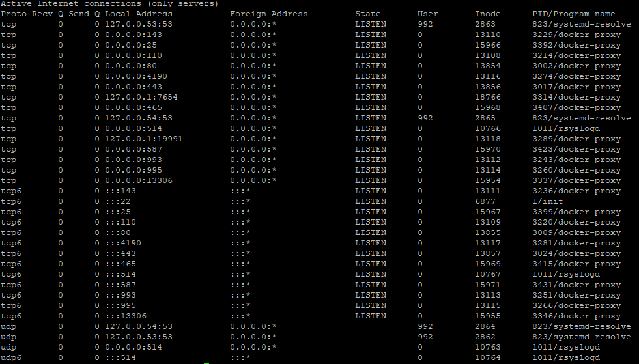The height and width of the screenshot is (364, 639).
Task: Select tcp6 local address :::995
Action: (121, 305)
